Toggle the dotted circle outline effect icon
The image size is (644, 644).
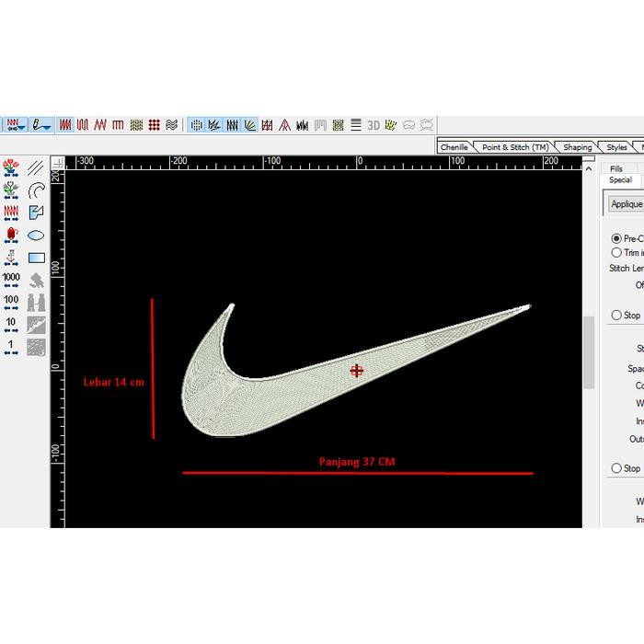pos(196,125)
